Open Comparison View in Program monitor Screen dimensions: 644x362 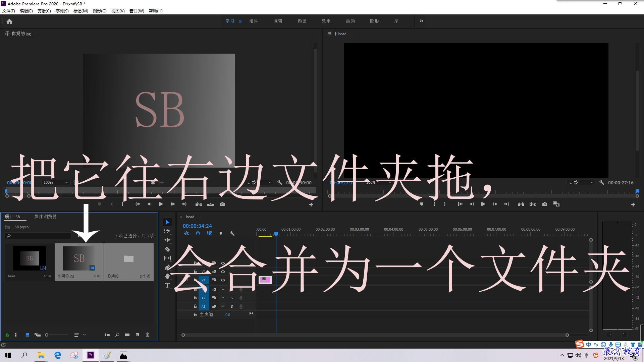click(x=556, y=204)
